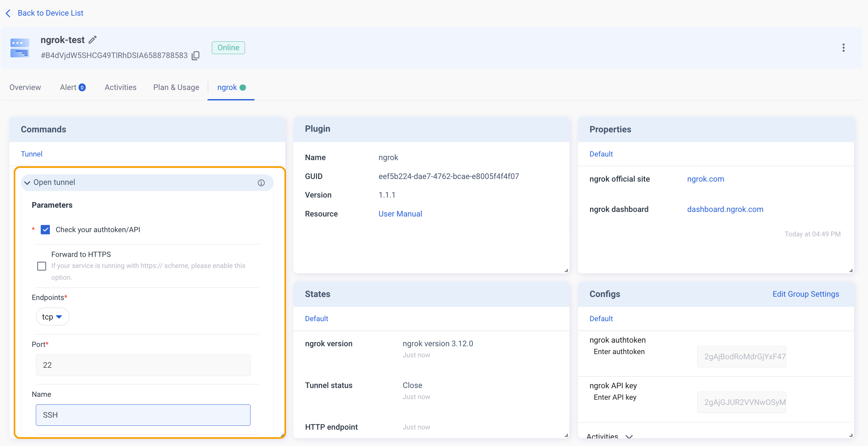Click the Tunnel status Close value
The image size is (868, 446).
tap(412, 385)
